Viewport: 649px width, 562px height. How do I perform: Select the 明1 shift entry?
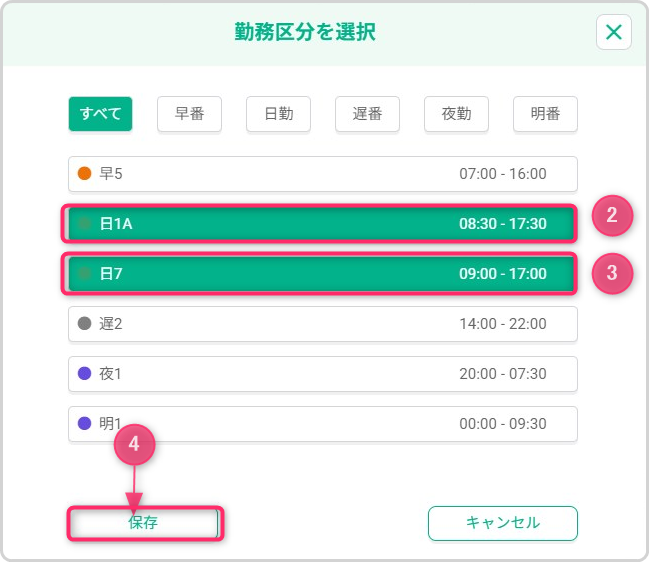(322, 424)
